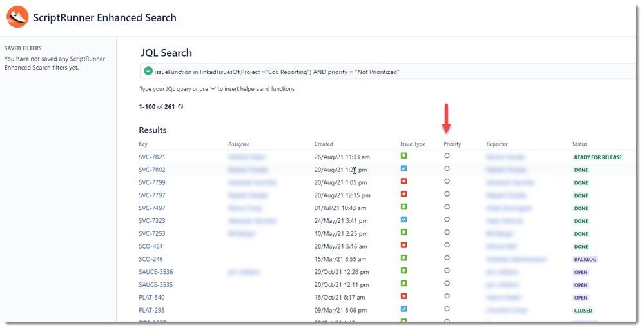
Task: Click the priority circle icon for SVC-7799
Action: coord(447,181)
